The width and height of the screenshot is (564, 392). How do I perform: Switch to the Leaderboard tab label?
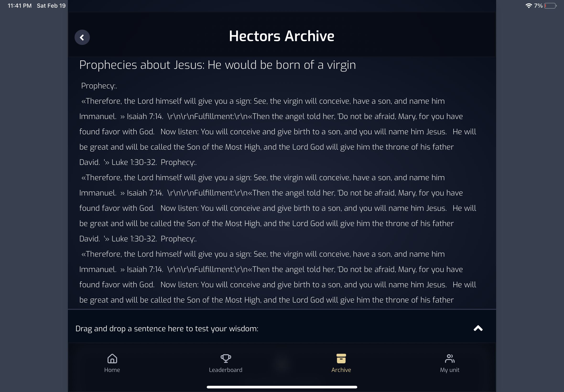(226, 370)
